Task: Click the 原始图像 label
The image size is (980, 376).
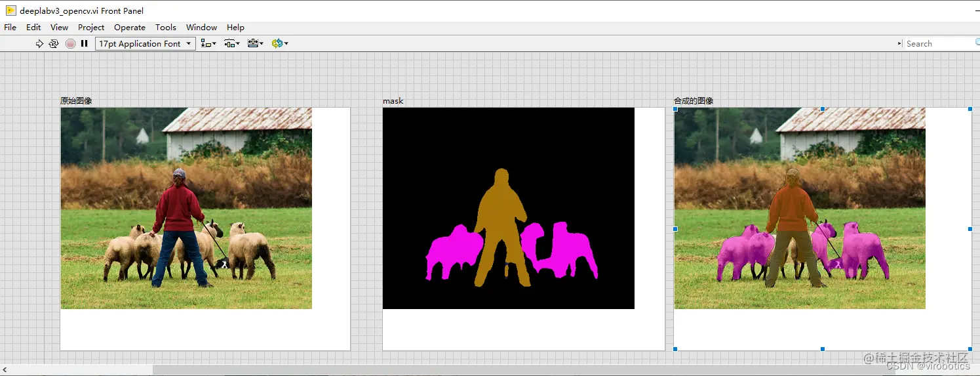Action: point(76,101)
